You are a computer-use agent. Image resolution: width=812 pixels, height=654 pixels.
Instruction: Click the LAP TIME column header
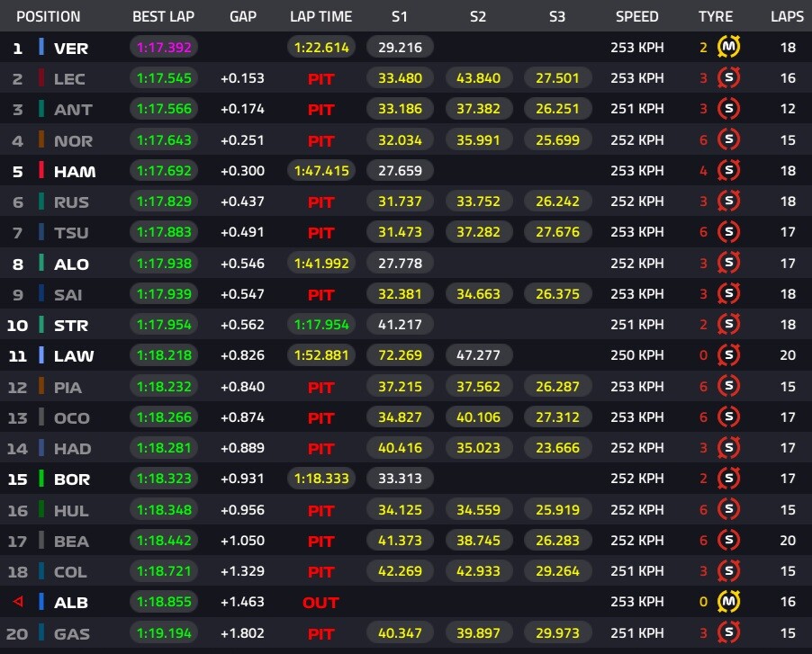tap(320, 16)
